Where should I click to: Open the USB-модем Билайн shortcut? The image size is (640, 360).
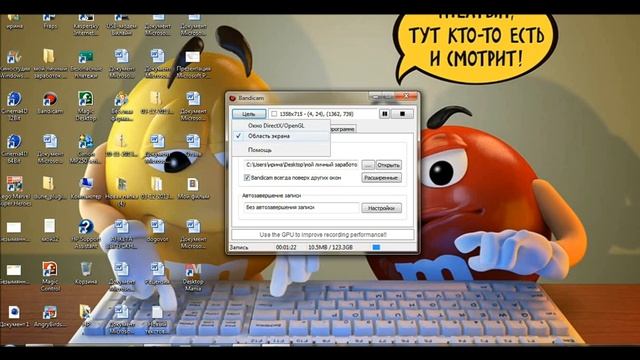click(122, 24)
